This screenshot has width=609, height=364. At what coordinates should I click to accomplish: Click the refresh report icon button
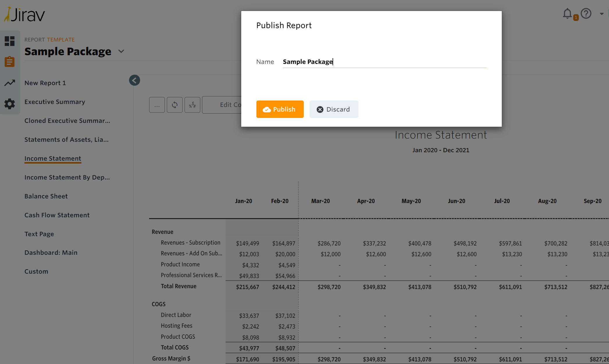point(174,105)
